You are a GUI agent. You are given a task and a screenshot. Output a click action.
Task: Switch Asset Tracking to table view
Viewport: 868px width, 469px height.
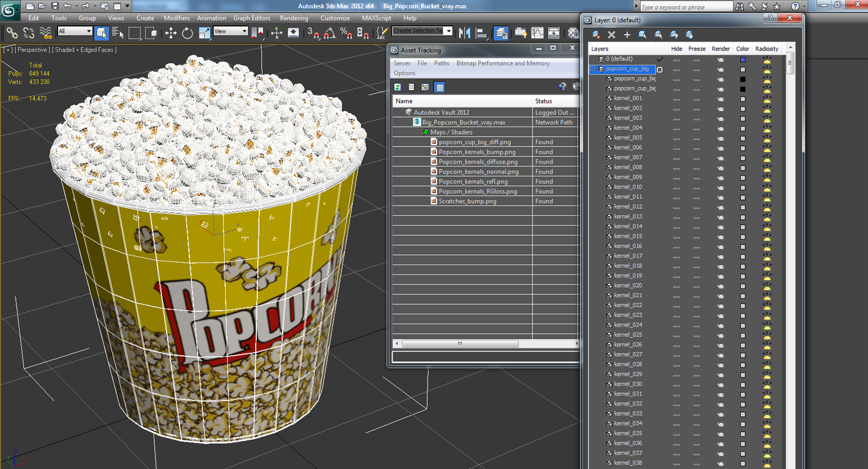point(439,87)
